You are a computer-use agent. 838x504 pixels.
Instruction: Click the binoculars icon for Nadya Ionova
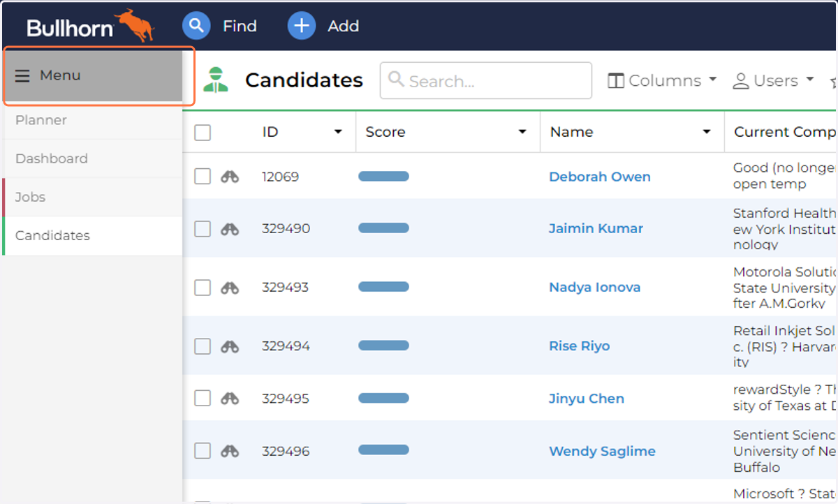click(x=230, y=287)
